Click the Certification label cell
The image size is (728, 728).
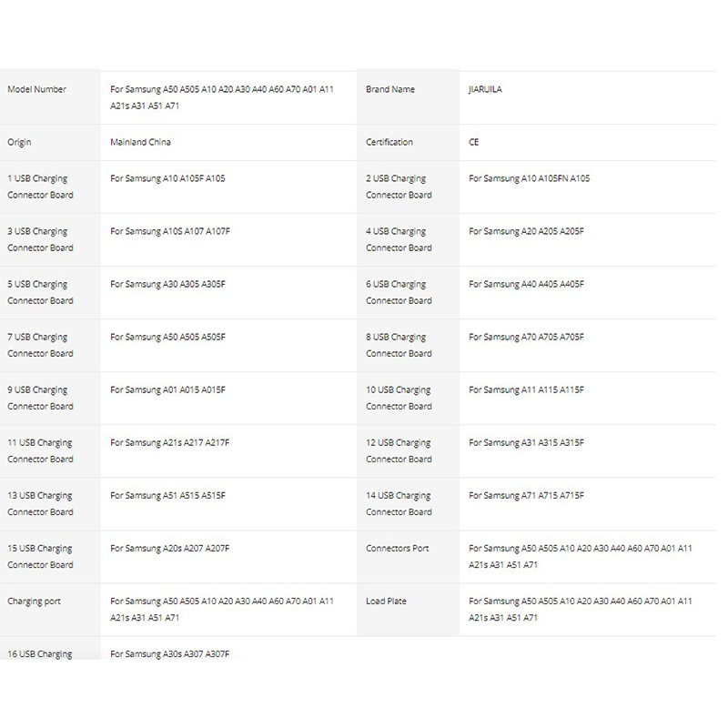click(389, 142)
